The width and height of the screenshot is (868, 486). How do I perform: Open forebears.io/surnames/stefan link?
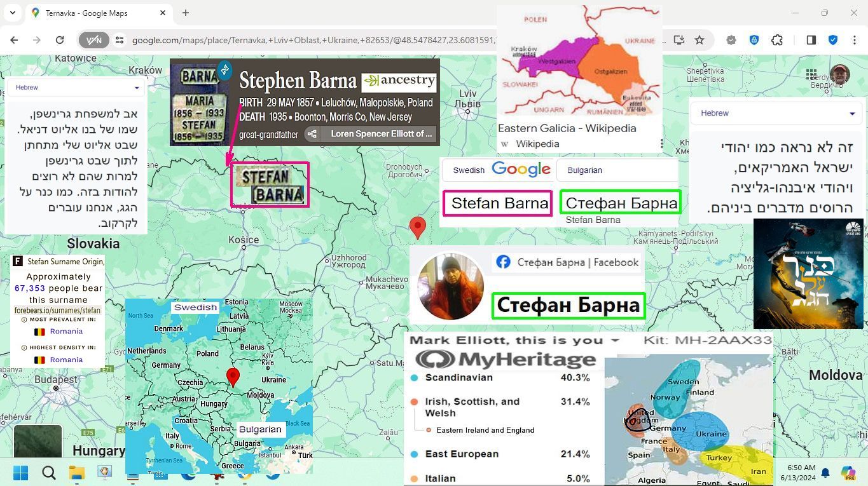57,311
